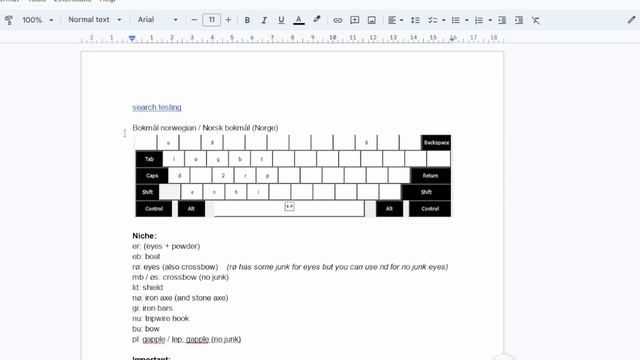Open the Arial font dropdown
Screen dimensions: 640x360
point(158,20)
